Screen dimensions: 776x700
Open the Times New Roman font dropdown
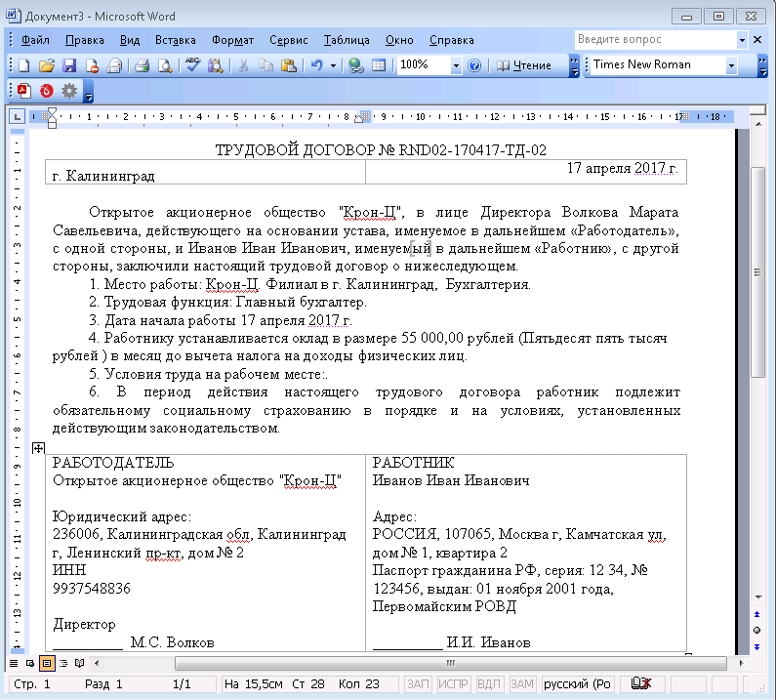pos(731,65)
